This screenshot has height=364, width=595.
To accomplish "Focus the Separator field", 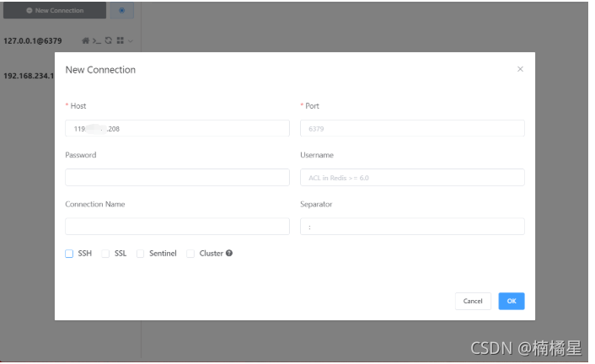I will (x=412, y=226).
